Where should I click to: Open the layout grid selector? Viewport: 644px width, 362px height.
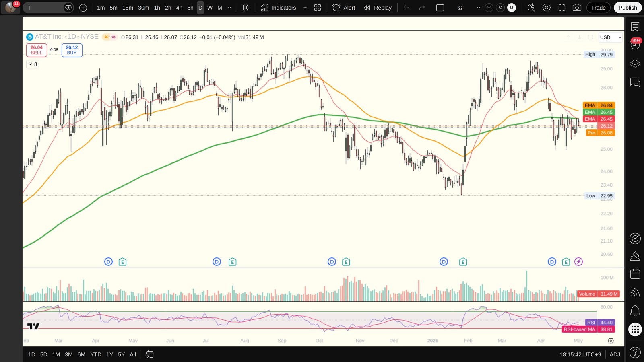point(318,8)
